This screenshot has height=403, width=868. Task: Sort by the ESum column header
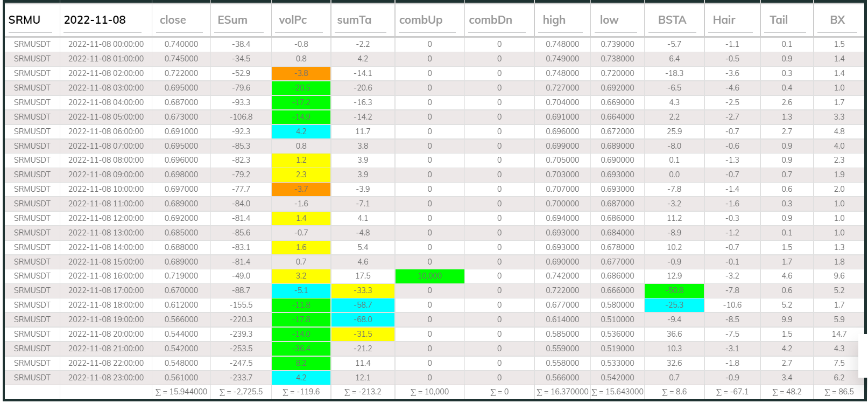[x=232, y=20]
